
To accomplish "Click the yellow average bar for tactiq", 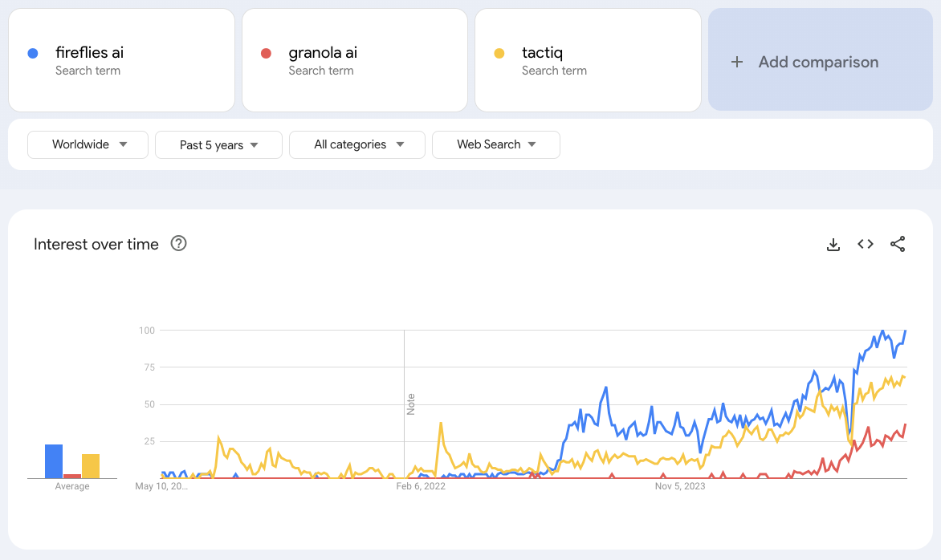I will point(91,466).
